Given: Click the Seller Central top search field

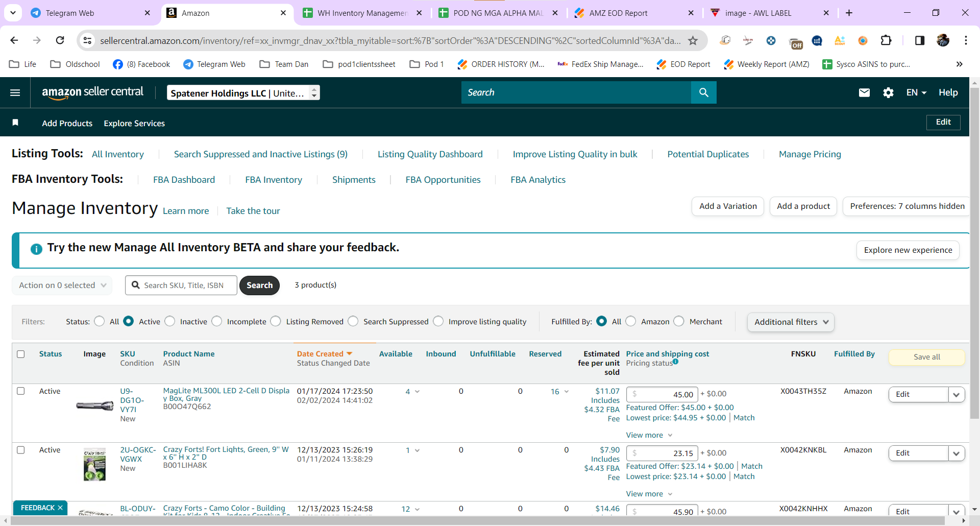Looking at the screenshot, I should point(576,92).
